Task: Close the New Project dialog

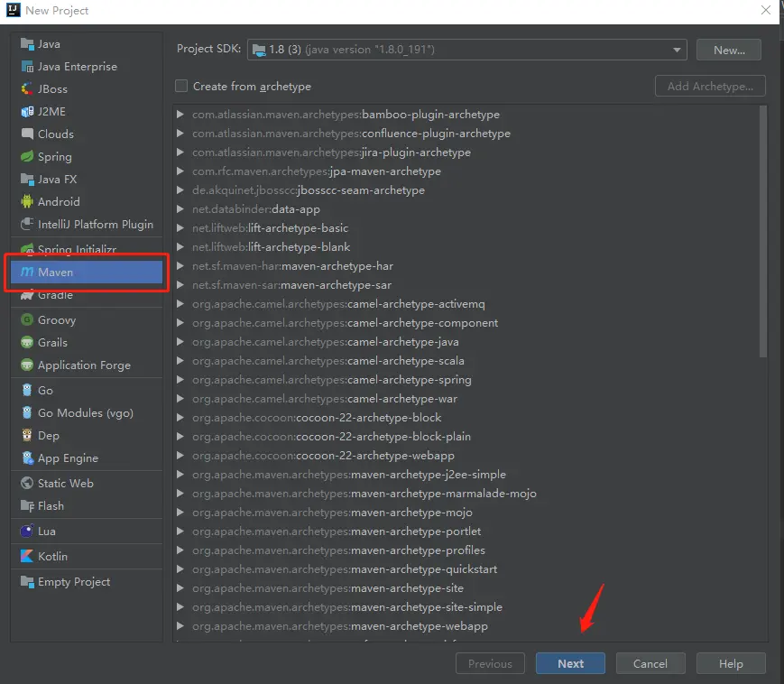Action: [765, 10]
